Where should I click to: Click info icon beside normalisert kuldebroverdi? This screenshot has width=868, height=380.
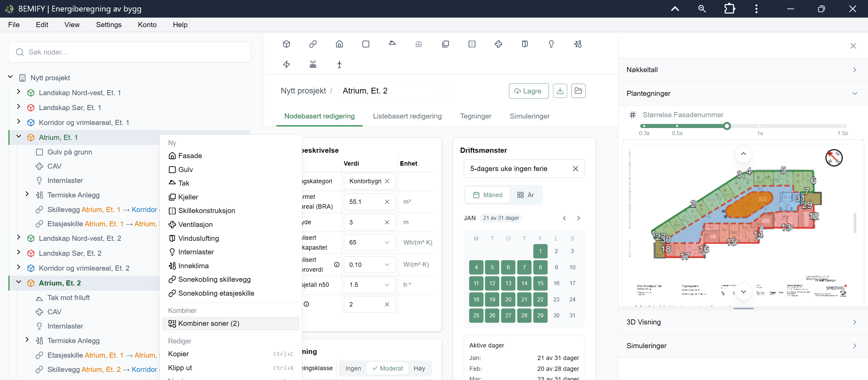337,265
